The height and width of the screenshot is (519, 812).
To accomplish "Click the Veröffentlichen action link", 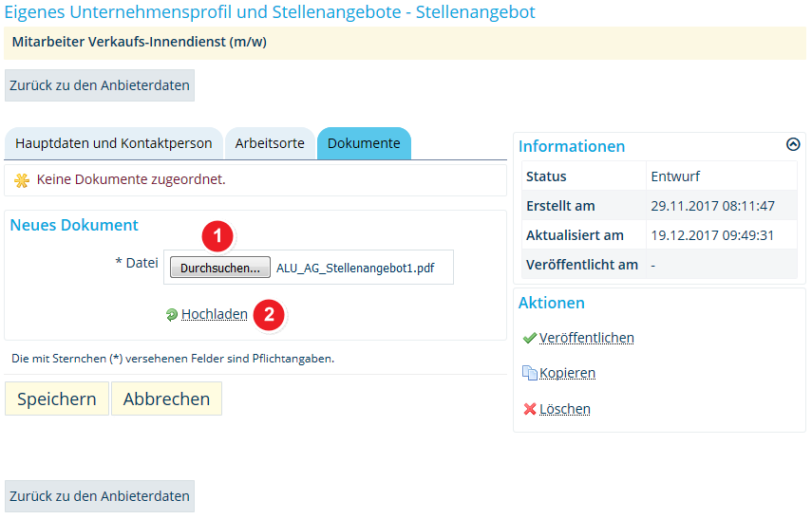I will tap(586, 338).
